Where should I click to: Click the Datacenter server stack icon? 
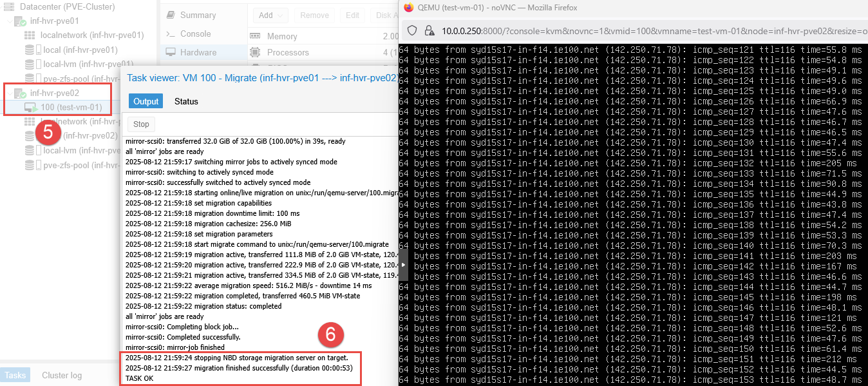[8, 6]
